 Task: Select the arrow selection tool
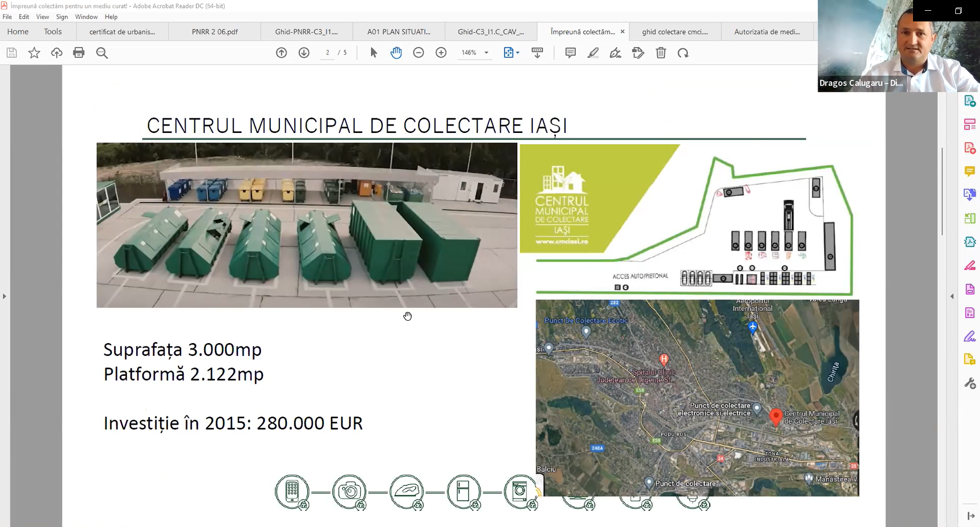[x=374, y=53]
